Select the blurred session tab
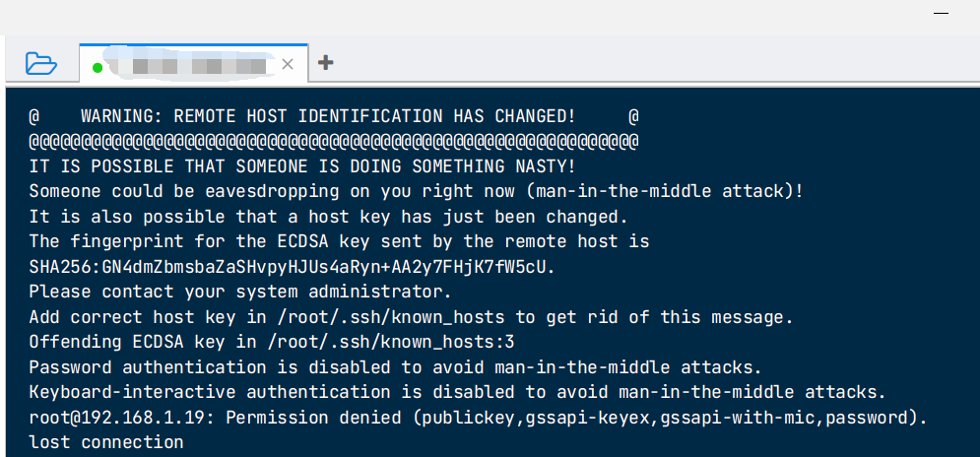 tap(193, 63)
